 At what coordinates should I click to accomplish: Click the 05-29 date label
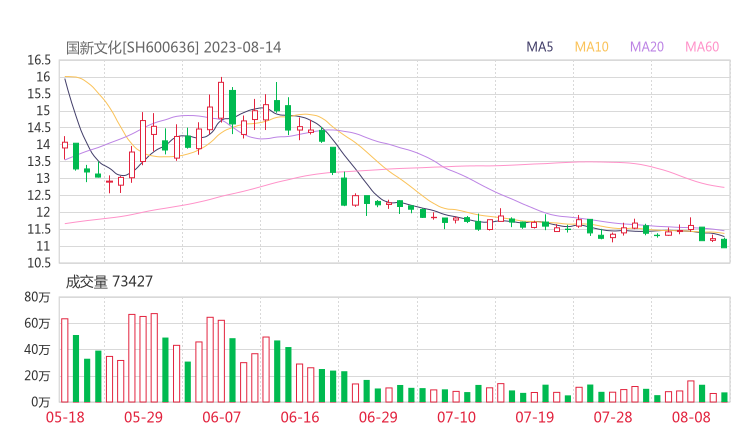(143, 417)
